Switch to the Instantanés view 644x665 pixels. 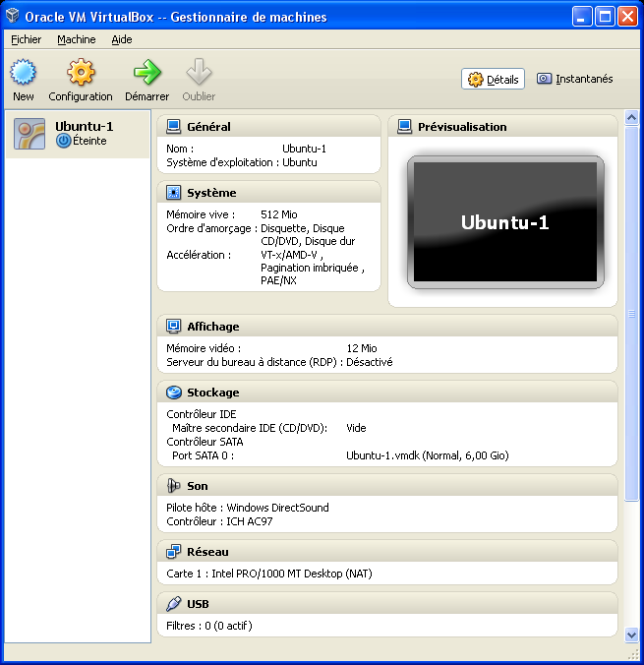[575, 79]
